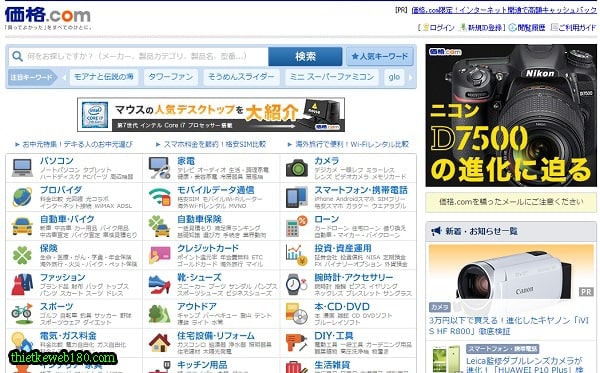Image resolution: width=600 pixels, height=373 pixels.
Task: Select the そうめんスライダー keyword chip
Action: click(241, 77)
